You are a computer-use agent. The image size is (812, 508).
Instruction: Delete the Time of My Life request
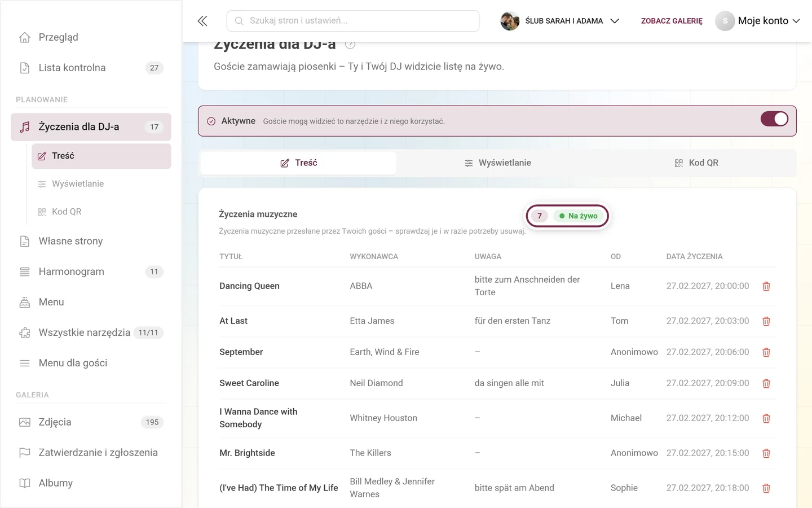[x=766, y=488]
